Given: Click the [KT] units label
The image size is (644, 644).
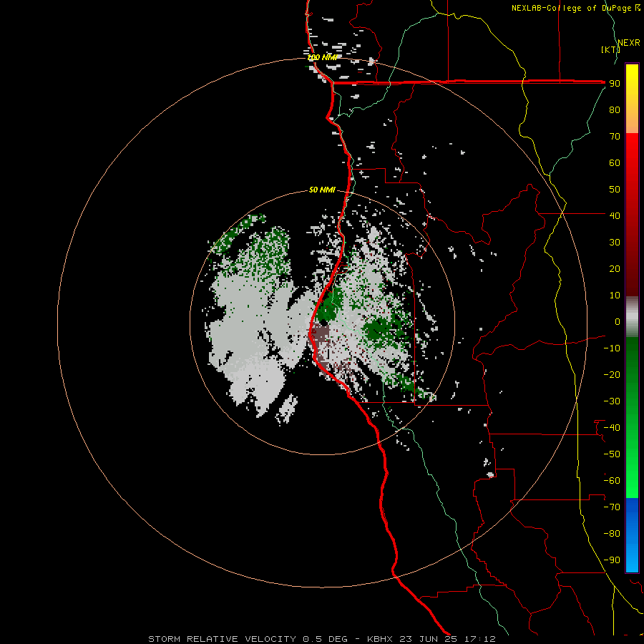Looking at the screenshot, I should pyautogui.click(x=610, y=49).
